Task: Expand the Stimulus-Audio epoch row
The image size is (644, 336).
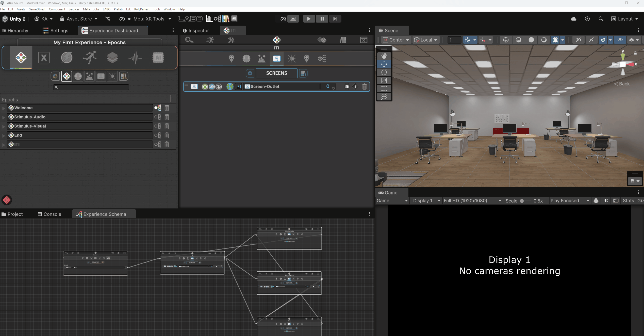Action: click(x=4, y=117)
